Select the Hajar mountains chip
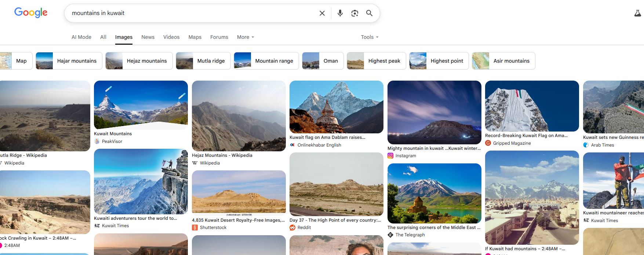The height and width of the screenshot is (255, 644). point(69,61)
